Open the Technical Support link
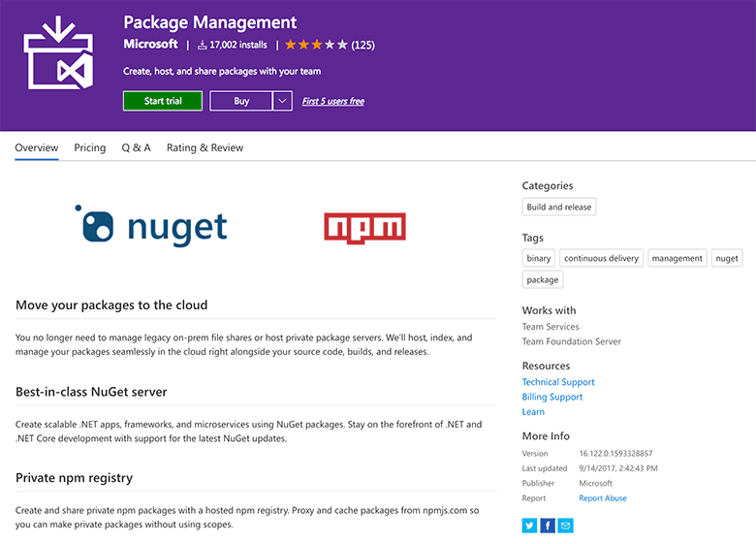This screenshot has height=544, width=756. (x=558, y=382)
